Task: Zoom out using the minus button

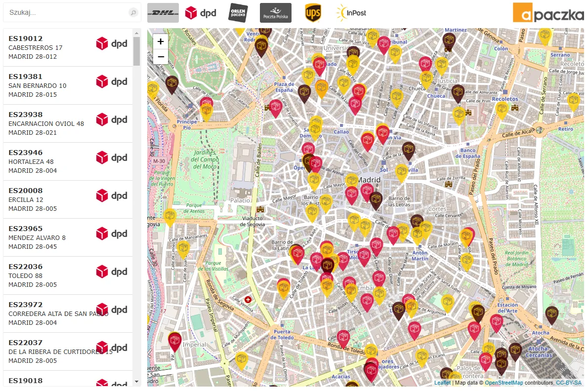Action: pos(160,57)
